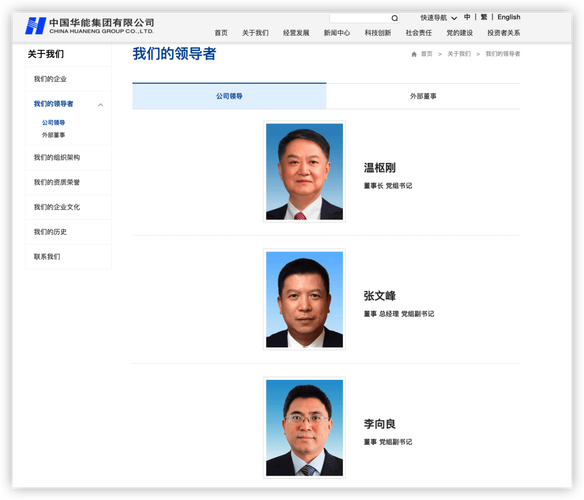Open 我们的资质荣誉 in the sidebar
The height and width of the screenshot is (500, 584).
(x=57, y=182)
